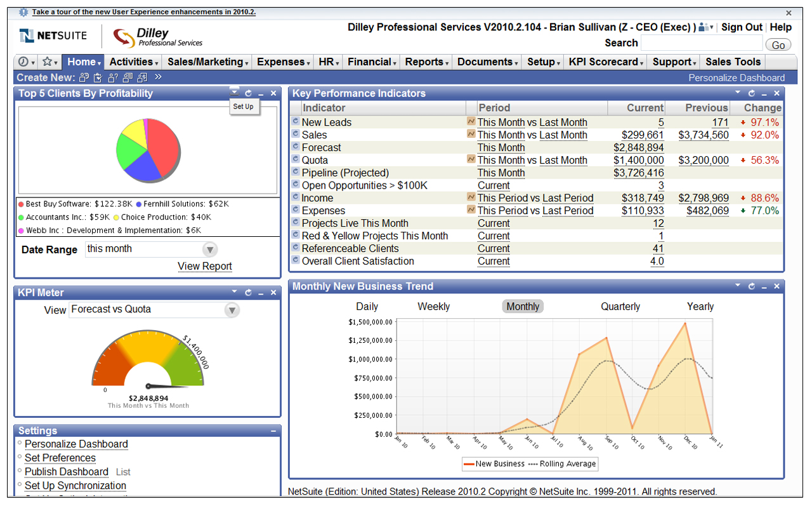The image size is (812, 508).
Task: Click the clipboard with checkmark Create New icon
Action: point(98,77)
